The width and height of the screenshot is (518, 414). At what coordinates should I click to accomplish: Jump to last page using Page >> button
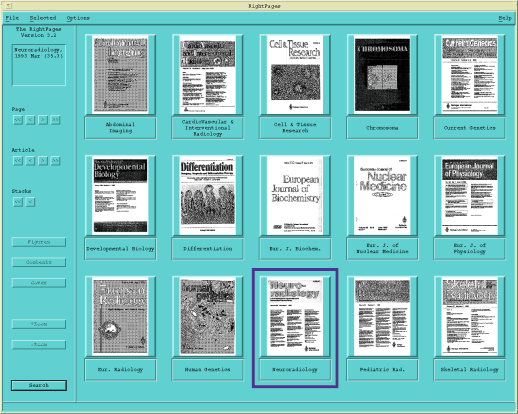[56, 120]
